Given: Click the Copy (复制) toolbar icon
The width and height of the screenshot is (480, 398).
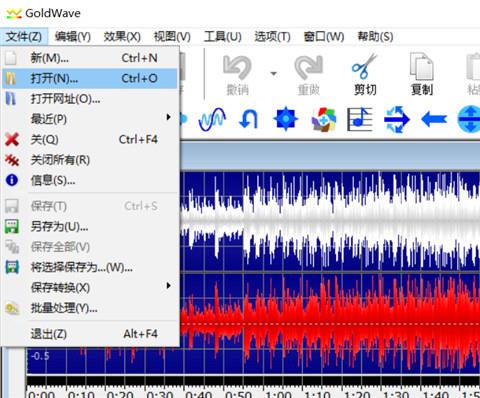Looking at the screenshot, I should [x=422, y=66].
